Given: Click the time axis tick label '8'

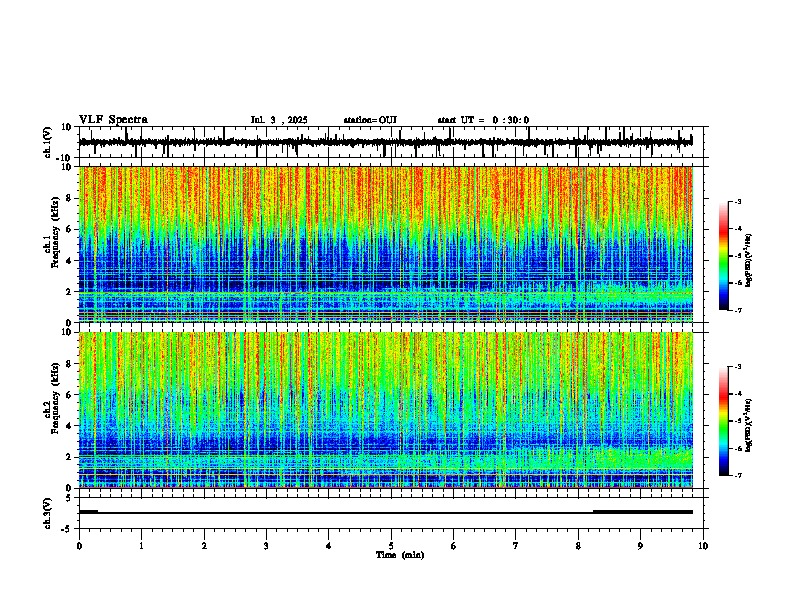Looking at the screenshot, I should coord(578,546).
